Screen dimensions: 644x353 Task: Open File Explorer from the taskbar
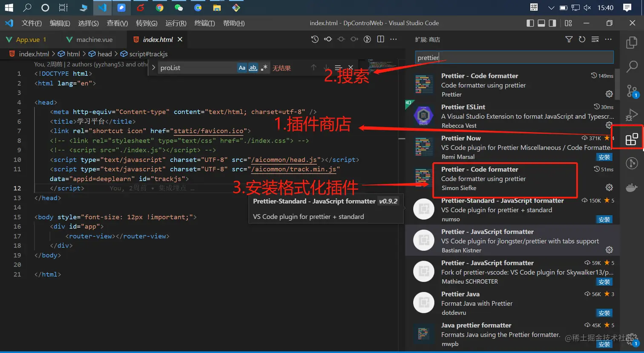point(217,8)
